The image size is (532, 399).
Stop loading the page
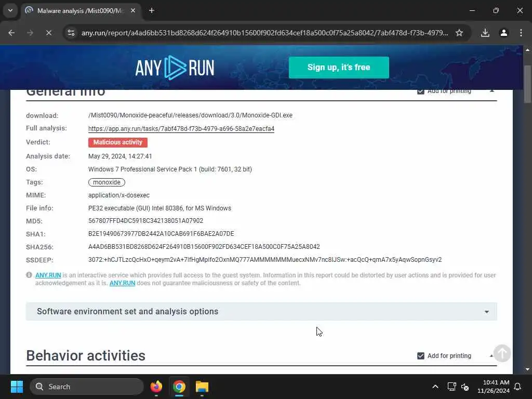coord(49,33)
